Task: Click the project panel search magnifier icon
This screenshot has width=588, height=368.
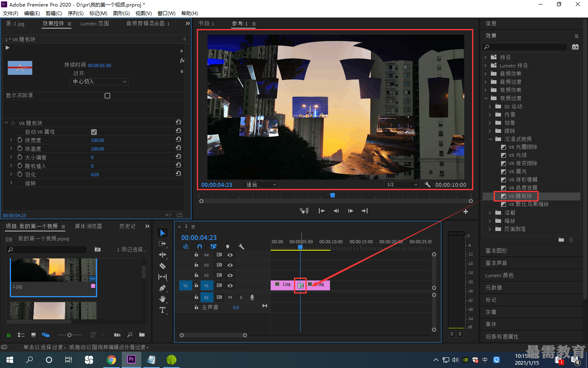Action: tap(130, 335)
